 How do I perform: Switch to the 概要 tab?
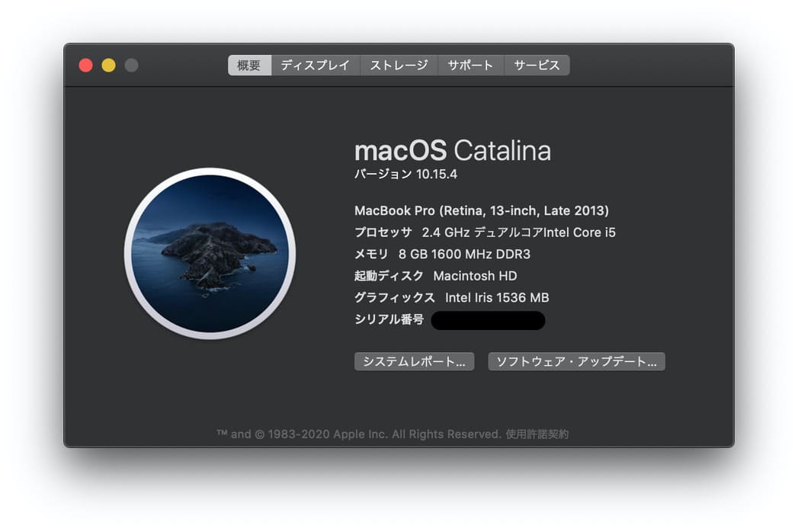[x=249, y=65]
